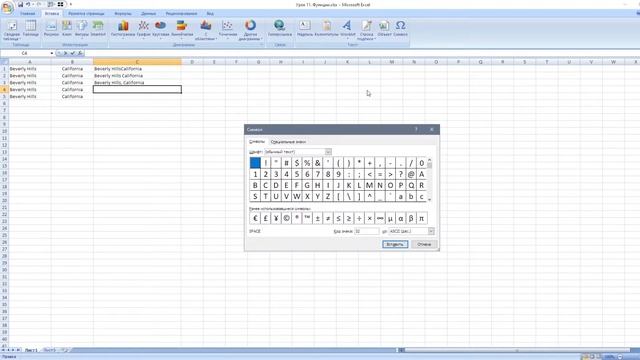
Task: Pick the € recently used symbol
Action: click(x=255, y=218)
